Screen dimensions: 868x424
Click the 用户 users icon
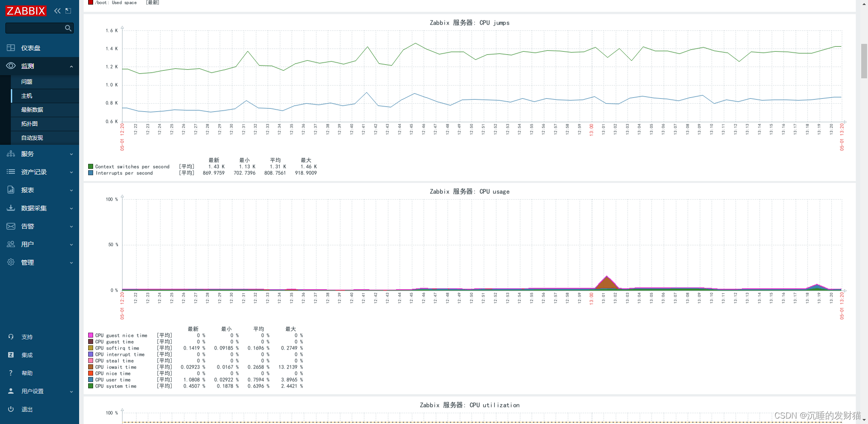coord(11,244)
